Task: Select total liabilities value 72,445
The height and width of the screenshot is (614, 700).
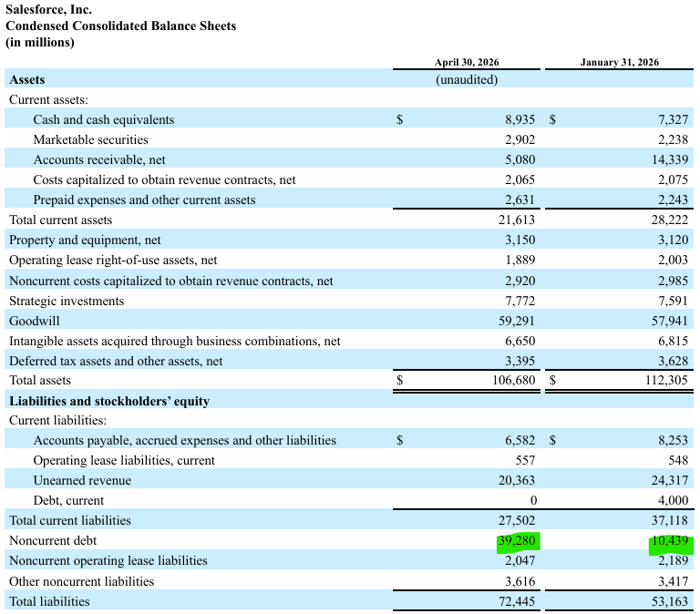Action: [x=517, y=602]
